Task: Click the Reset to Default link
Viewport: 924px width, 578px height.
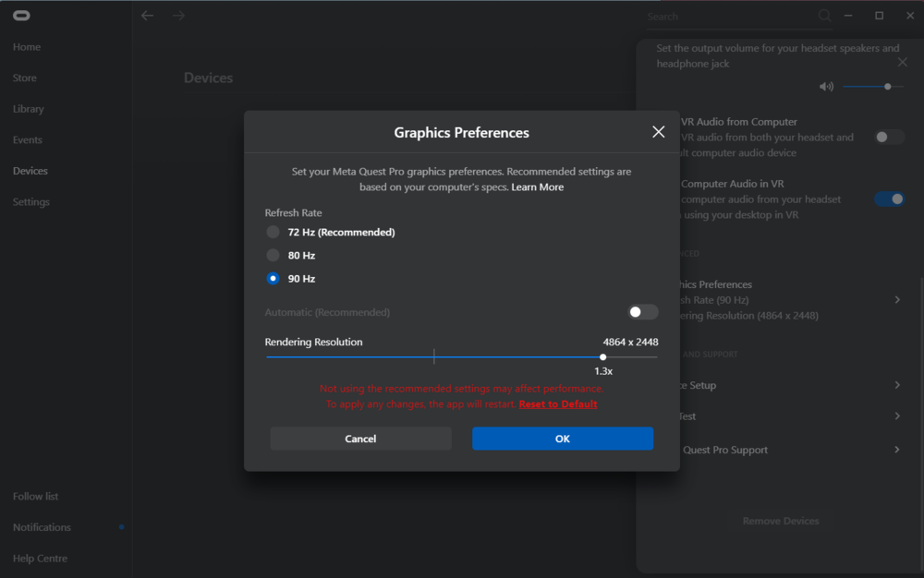Action: tap(558, 404)
